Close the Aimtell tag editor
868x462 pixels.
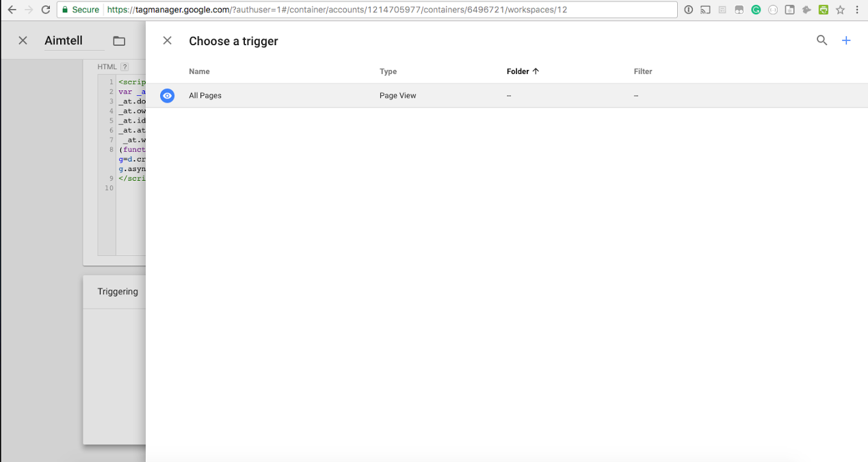pos(23,41)
